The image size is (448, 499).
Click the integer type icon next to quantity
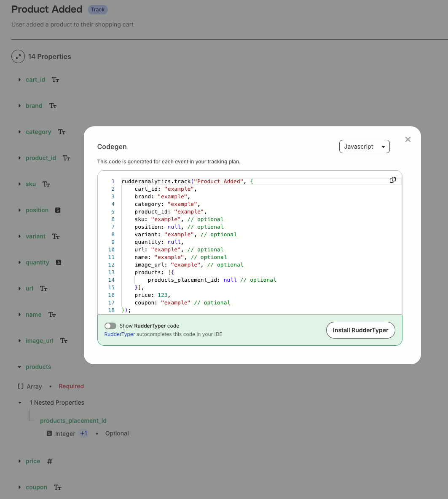(59, 262)
